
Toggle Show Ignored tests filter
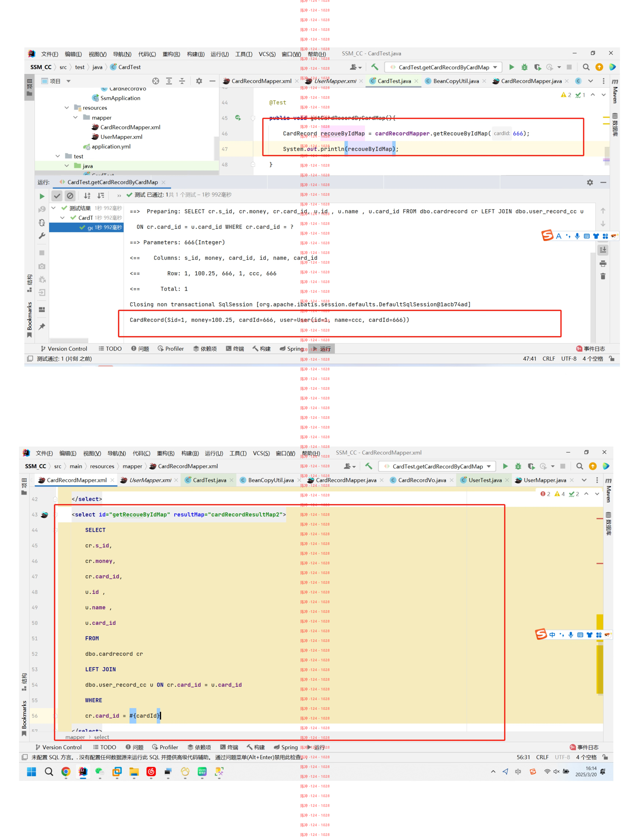(x=70, y=196)
